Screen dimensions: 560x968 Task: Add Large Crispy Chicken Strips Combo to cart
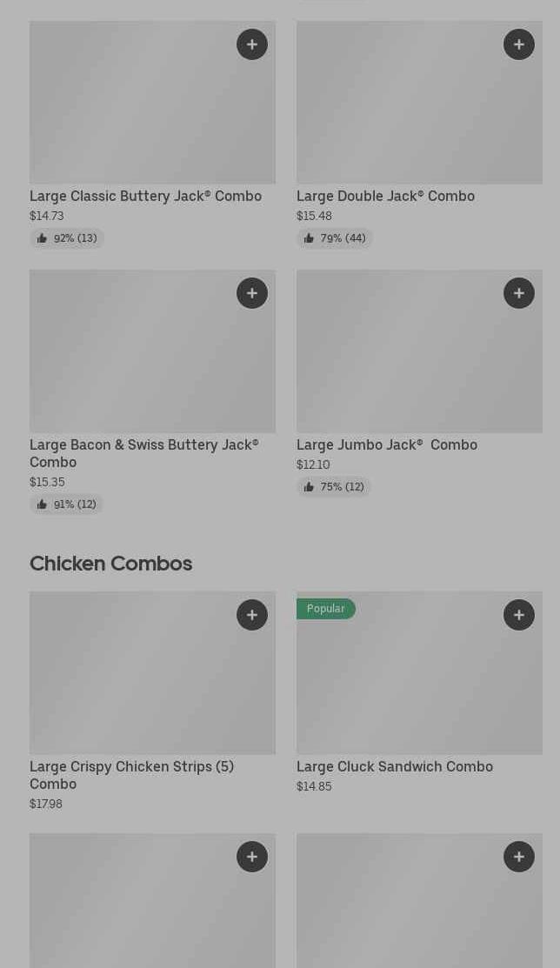[252, 615]
